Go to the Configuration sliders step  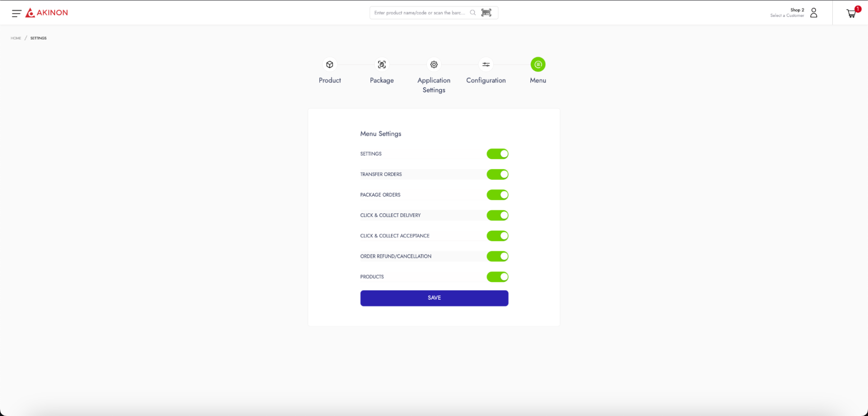(486, 65)
